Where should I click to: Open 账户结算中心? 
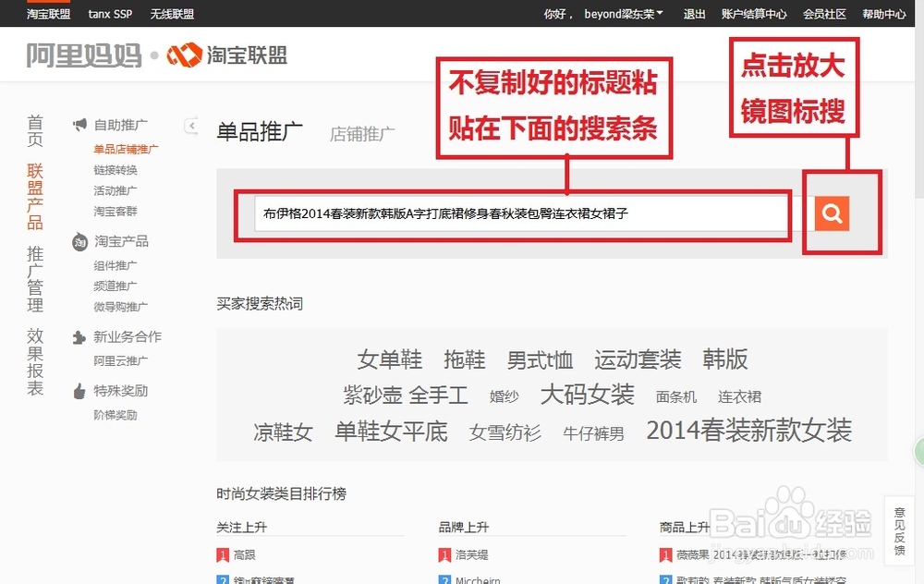click(754, 14)
